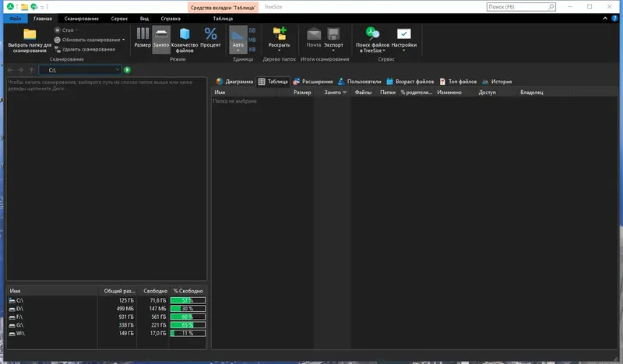
Task: Click the 'Владелец' column header
Action: click(x=544, y=93)
